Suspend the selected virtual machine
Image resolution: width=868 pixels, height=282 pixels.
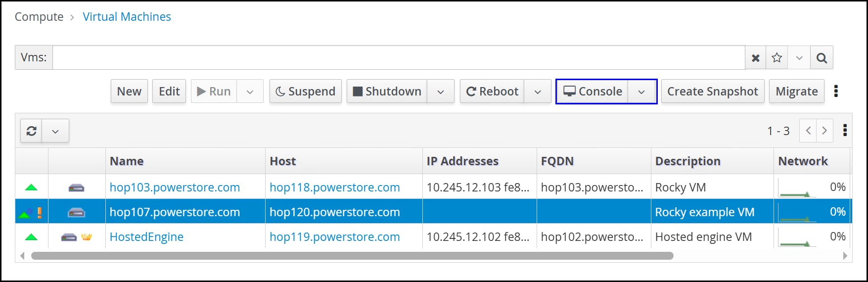coord(306,92)
